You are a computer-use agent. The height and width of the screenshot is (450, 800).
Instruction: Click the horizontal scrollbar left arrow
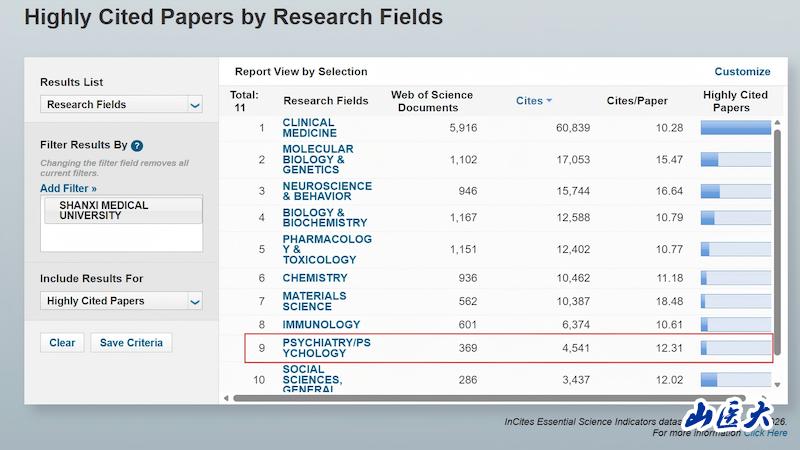tap(226, 398)
